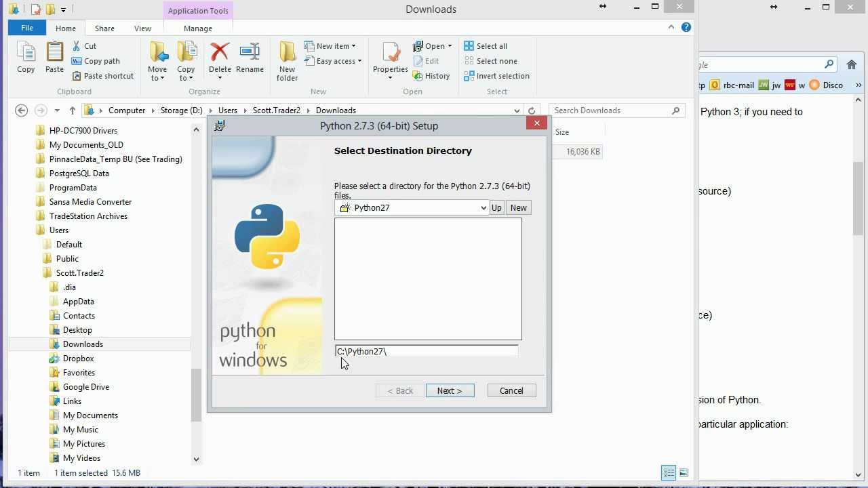Switch to the View ribbon tab
The width and height of the screenshot is (868, 488).
tap(142, 28)
